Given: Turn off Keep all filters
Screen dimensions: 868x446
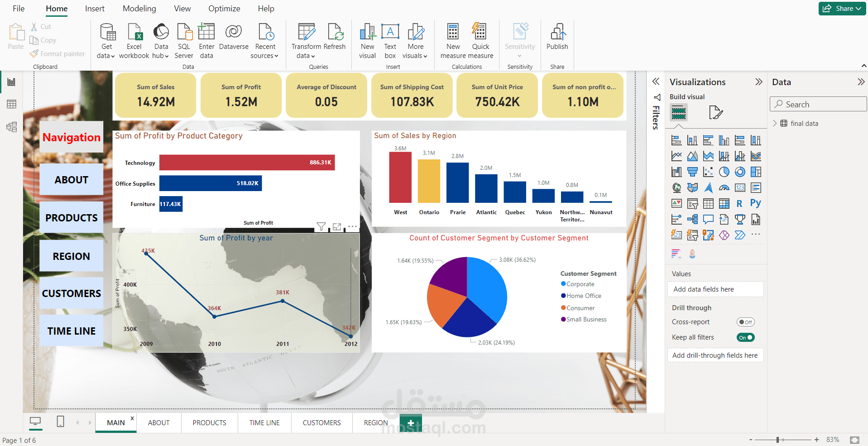Looking at the screenshot, I should click(745, 337).
